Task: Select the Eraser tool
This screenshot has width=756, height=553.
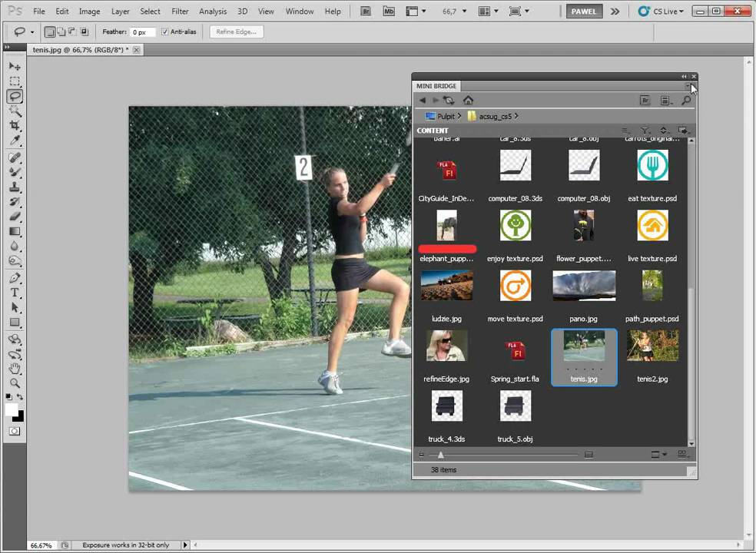Action: tap(15, 217)
